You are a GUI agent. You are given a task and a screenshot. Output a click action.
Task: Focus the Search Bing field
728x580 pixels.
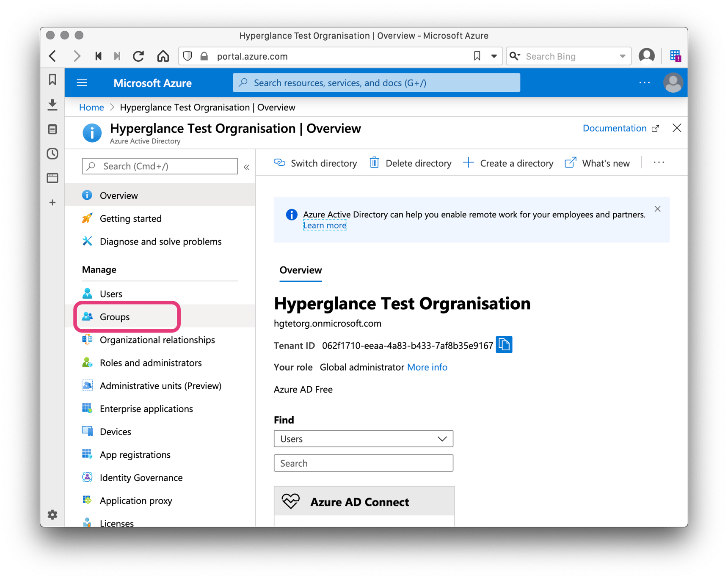point(569,56)
